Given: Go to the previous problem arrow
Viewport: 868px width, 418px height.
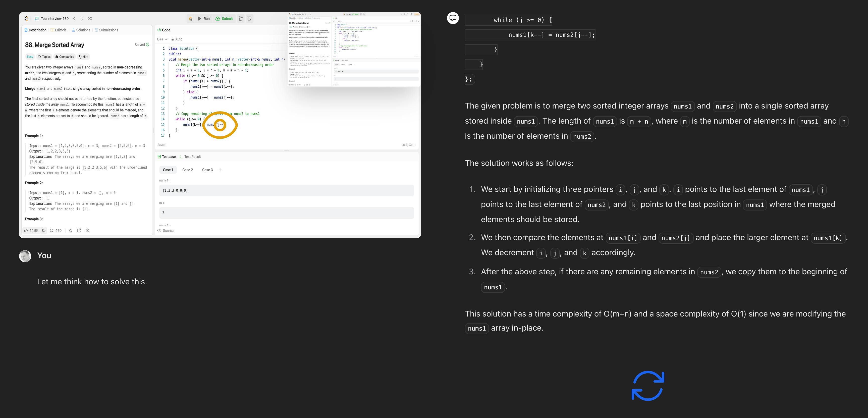Looking at the screenshot, I should click(74, 19).
